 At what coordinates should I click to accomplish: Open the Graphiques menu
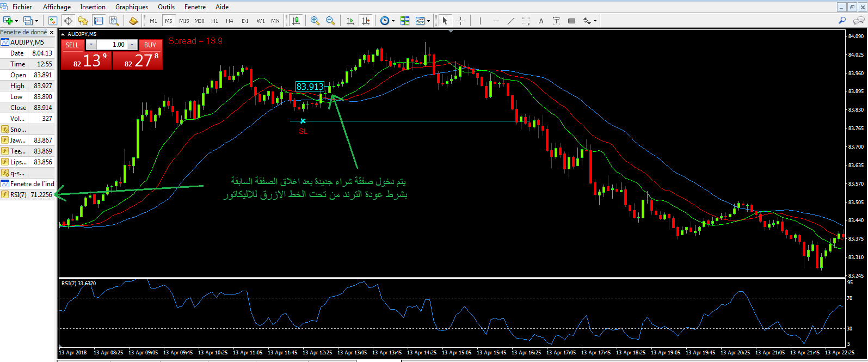132,7
